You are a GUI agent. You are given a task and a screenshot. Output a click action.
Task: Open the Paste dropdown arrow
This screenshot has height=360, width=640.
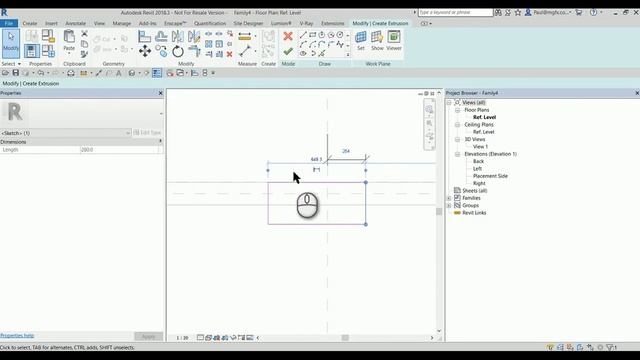69,53
